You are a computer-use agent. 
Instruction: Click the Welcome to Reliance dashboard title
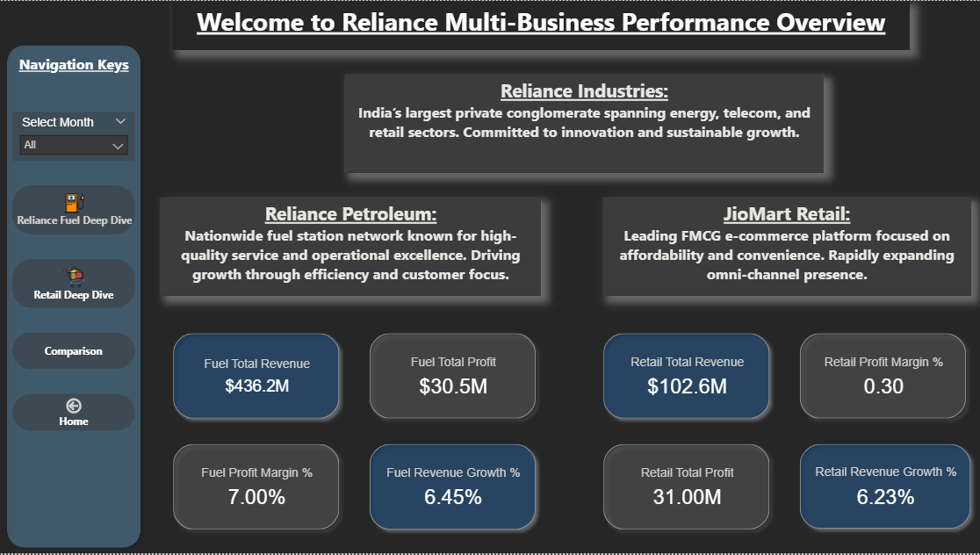tap(541, 24)
